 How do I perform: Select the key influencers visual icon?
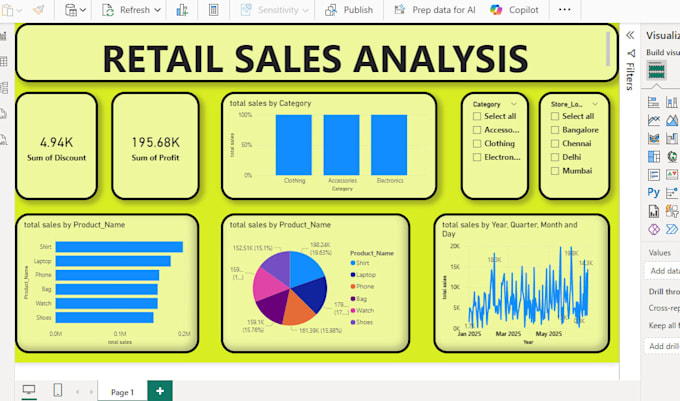(x=672, y=192)
